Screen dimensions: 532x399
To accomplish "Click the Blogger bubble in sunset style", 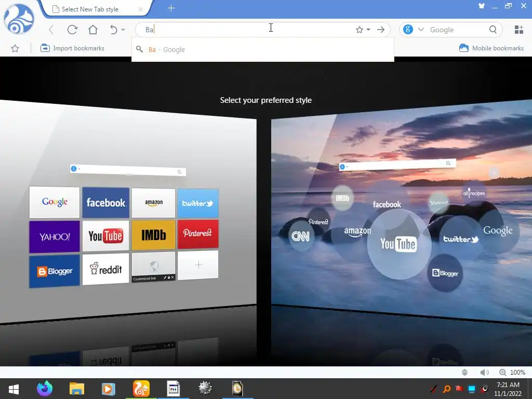I will point(445,273).
